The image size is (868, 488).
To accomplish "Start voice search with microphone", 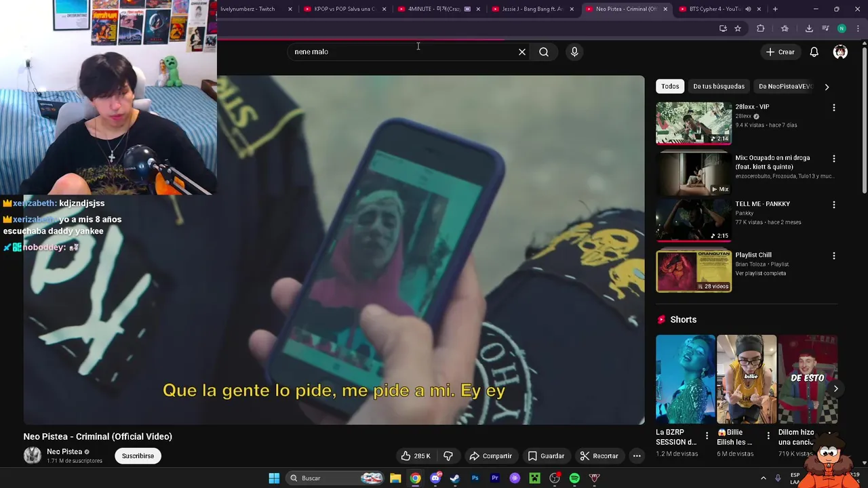I will tap(574, 52).
